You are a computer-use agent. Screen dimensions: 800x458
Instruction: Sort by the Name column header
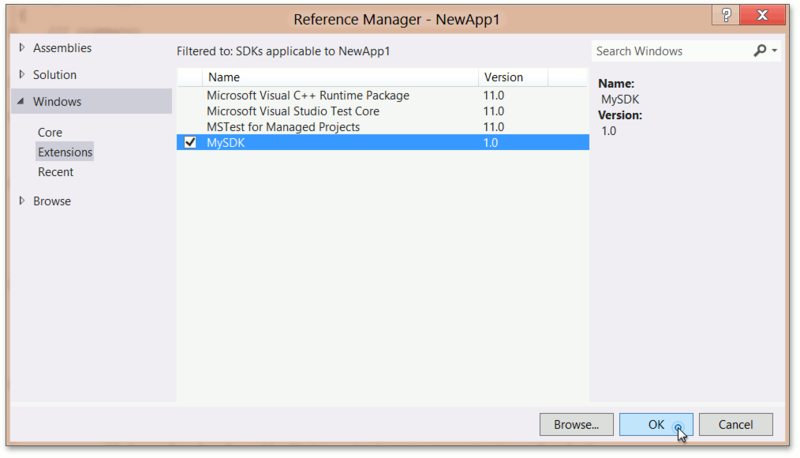coord(340,77)
